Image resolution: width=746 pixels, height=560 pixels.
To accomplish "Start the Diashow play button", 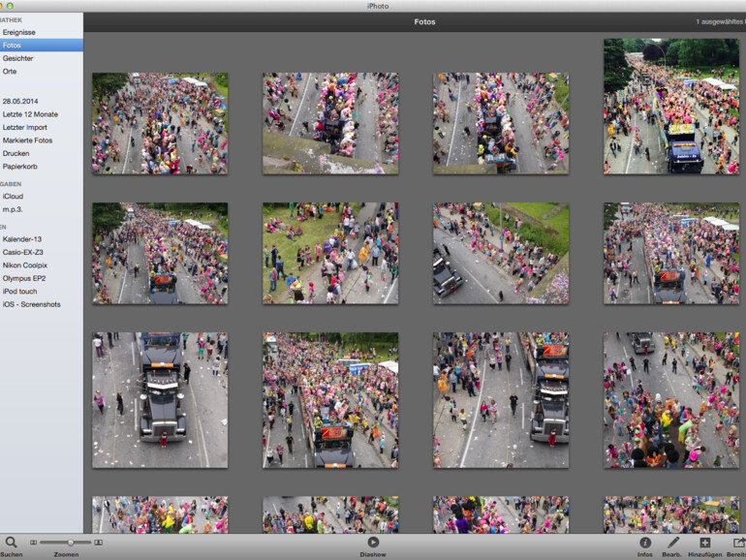I will pyautogui.click(x=373, y=543).
